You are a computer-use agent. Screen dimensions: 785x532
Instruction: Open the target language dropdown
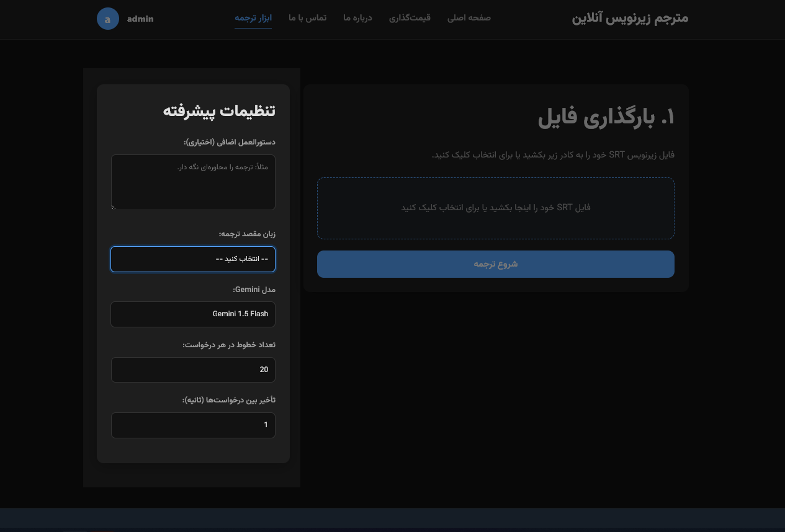193,259
